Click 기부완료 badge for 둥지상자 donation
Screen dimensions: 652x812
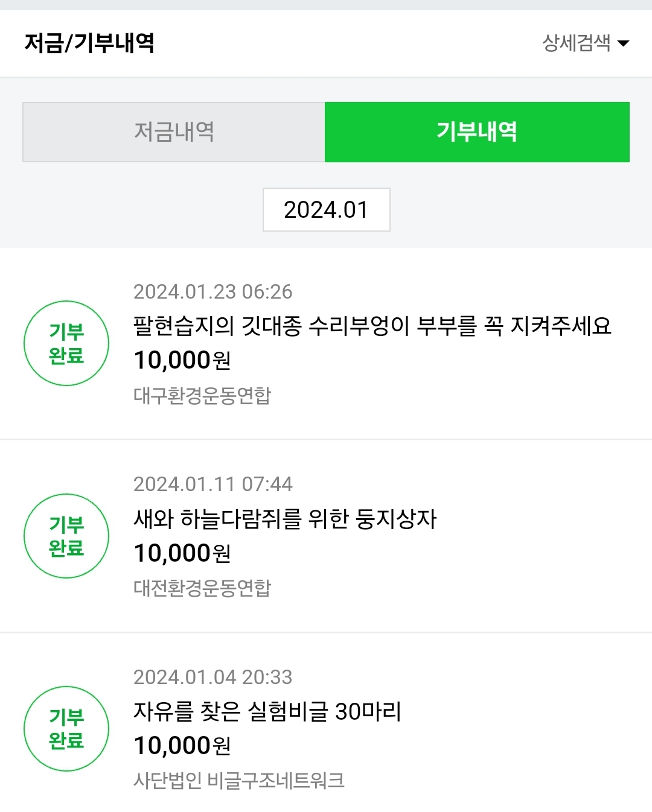click(66, 536)
